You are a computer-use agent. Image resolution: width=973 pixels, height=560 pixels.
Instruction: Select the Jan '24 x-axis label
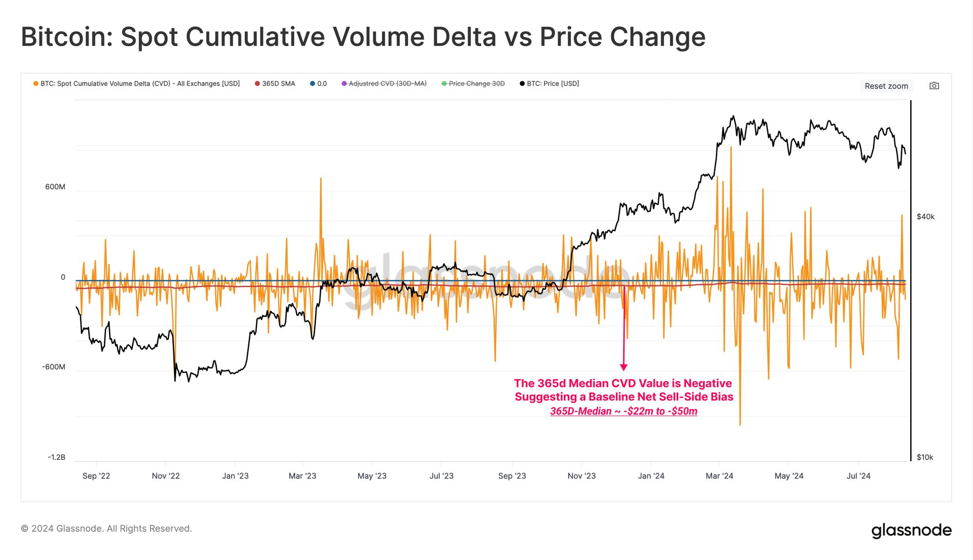click(651, 476)
